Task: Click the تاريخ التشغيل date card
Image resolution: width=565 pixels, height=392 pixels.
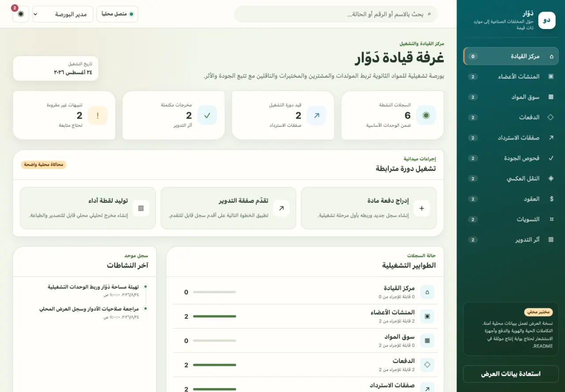Action: point(56,68)
